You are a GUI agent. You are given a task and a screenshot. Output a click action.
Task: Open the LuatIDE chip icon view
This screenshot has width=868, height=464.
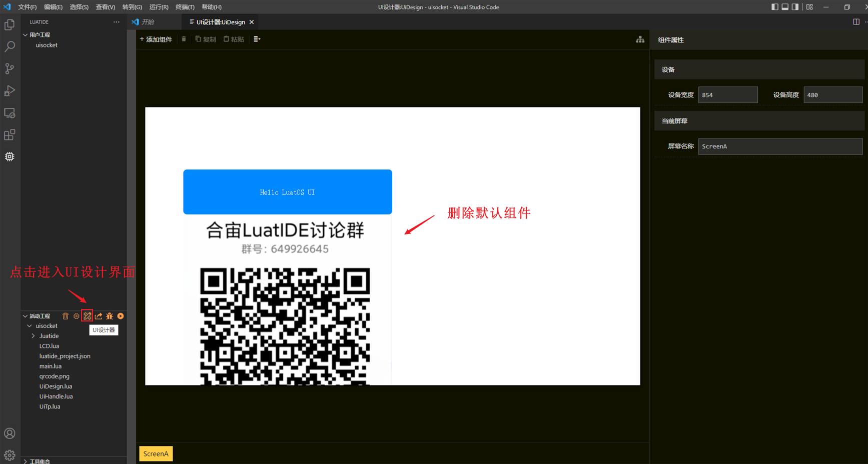10,156
